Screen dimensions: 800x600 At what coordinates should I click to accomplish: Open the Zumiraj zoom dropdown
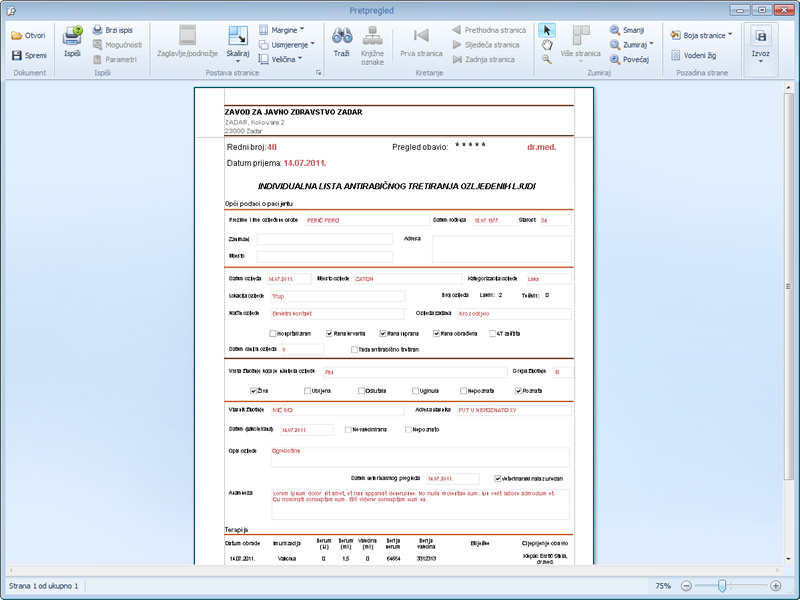651,44
